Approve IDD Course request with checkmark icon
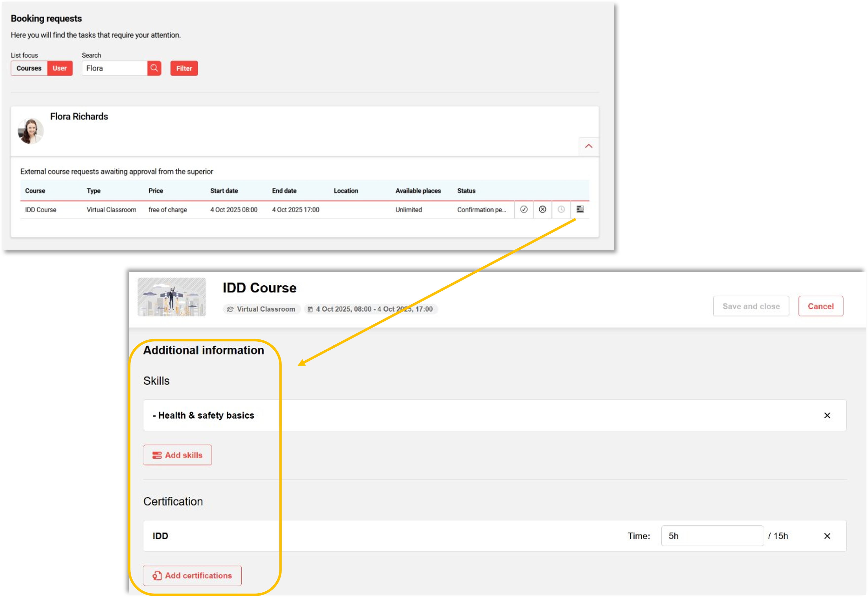 click(524, 209)
